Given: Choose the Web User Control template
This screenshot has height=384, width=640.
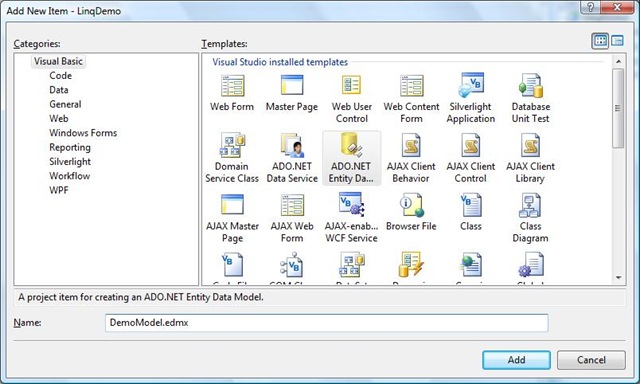Looking at the screenshot, I should click(351, 99).
